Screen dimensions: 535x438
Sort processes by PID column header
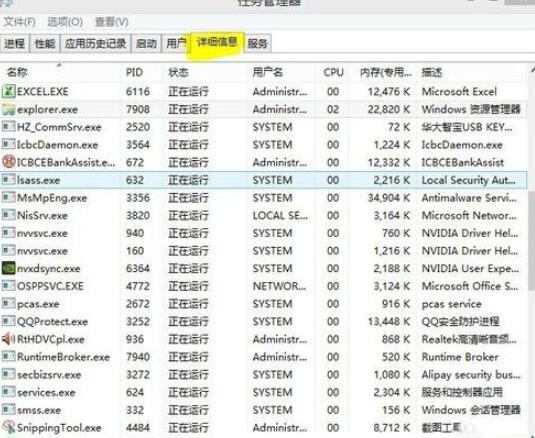pos(134,72)
